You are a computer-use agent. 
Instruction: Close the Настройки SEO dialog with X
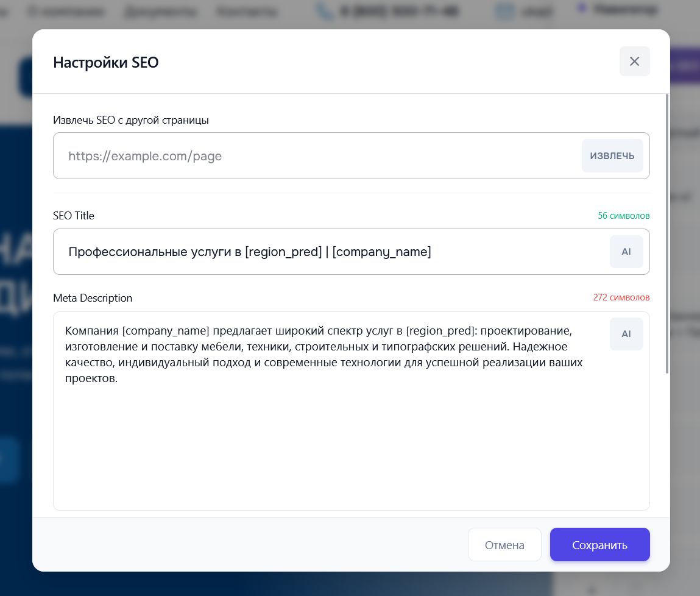(634, 62)
